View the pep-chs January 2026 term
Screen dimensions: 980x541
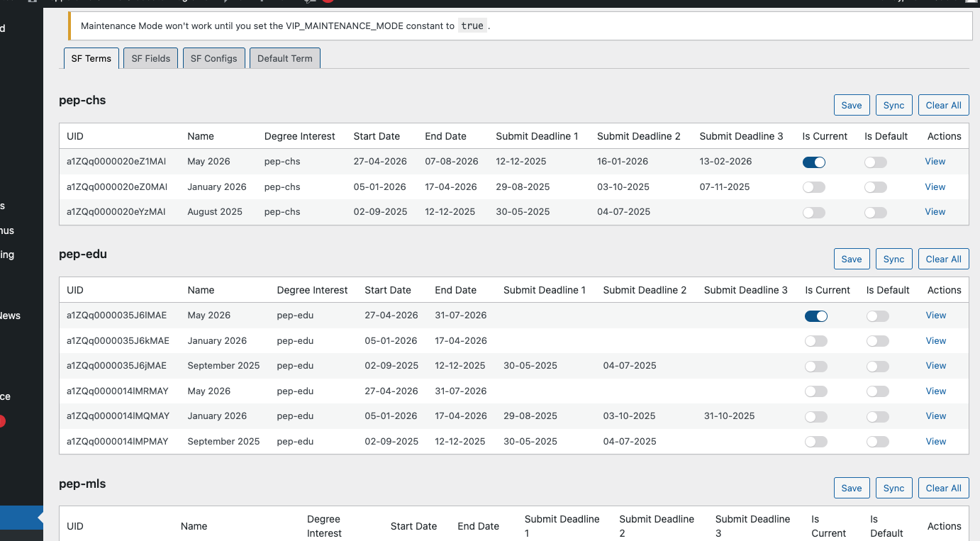935,186
